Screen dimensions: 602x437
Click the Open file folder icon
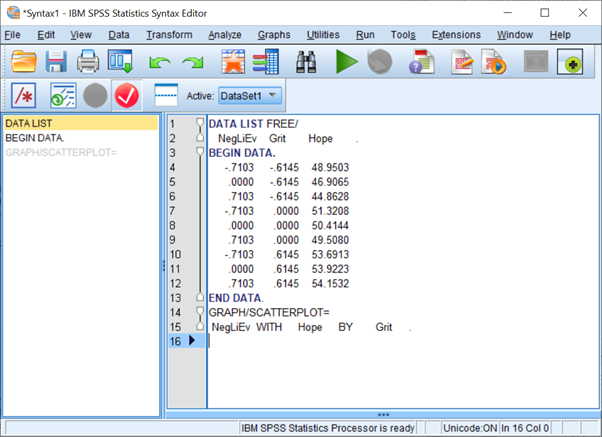click(x=24, y=63)
